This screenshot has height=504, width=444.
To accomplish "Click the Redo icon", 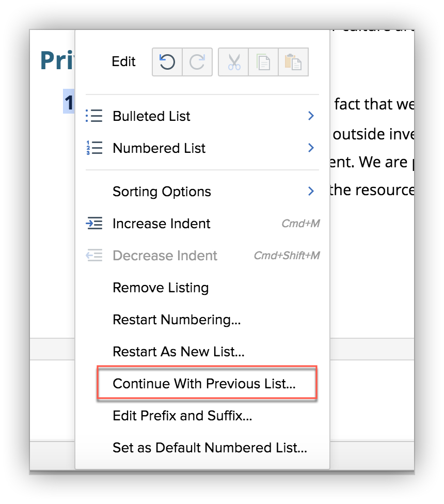I will click(196, 61).
